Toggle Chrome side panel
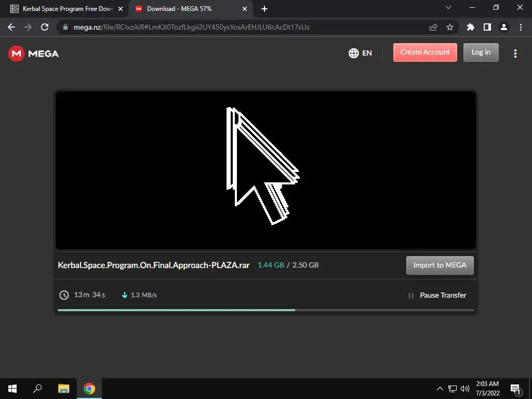Viewport: 532px width, 399px height. click(487, 27)
